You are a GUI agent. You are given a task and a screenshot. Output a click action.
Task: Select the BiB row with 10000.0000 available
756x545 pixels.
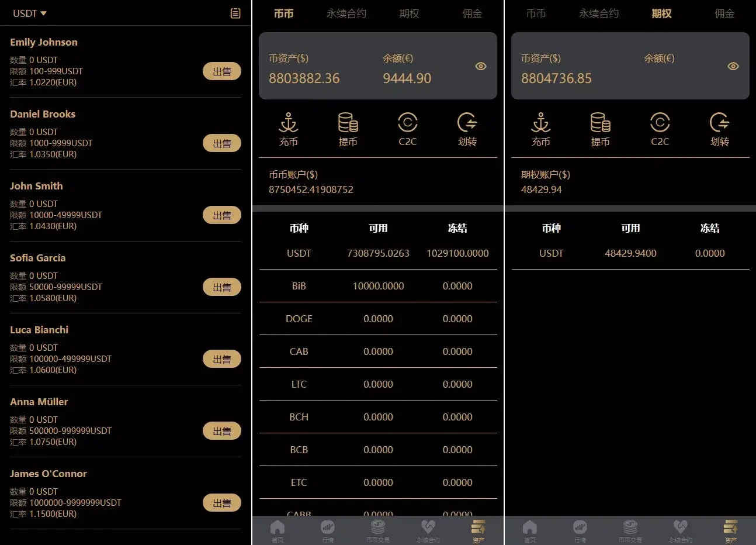[378, 286]
